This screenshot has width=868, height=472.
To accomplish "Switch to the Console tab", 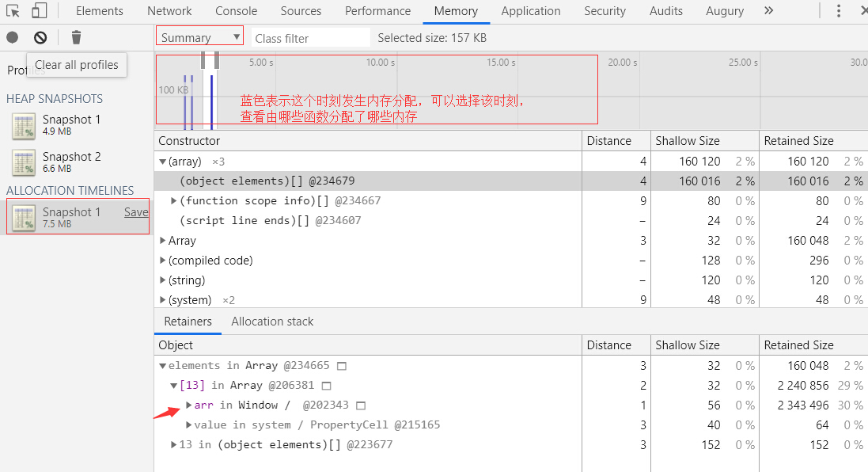I will pos(236,11).
